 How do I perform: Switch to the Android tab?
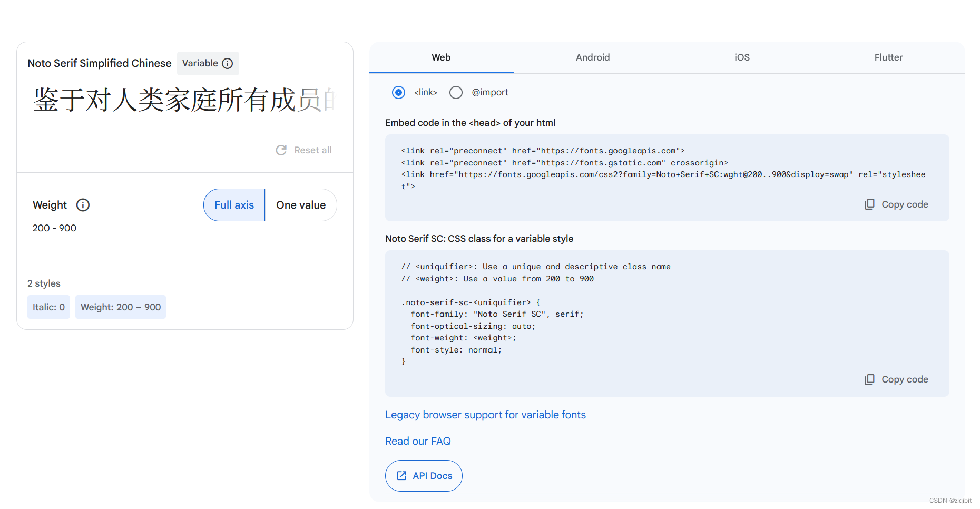click(593, 57)
